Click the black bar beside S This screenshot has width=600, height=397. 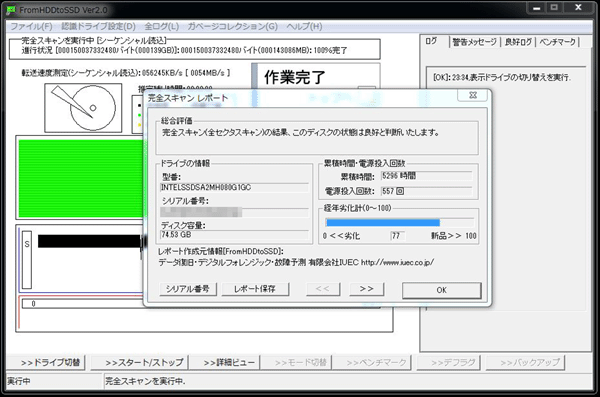[90, 241]
